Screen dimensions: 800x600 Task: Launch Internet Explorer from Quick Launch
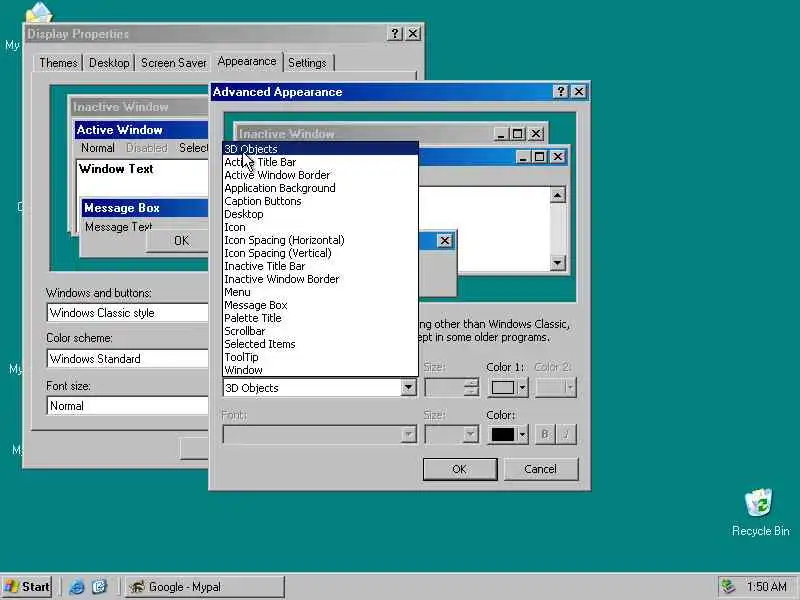coord(77,587)
